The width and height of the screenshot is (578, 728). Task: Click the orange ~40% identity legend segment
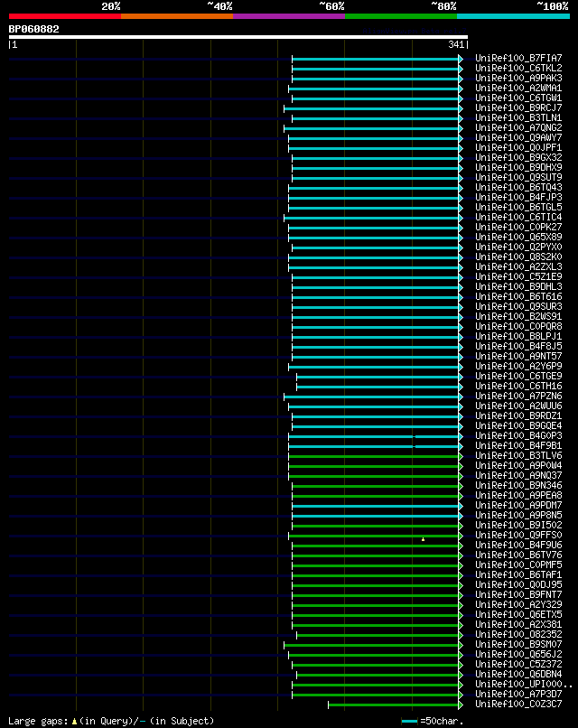[x=177, y=16]
